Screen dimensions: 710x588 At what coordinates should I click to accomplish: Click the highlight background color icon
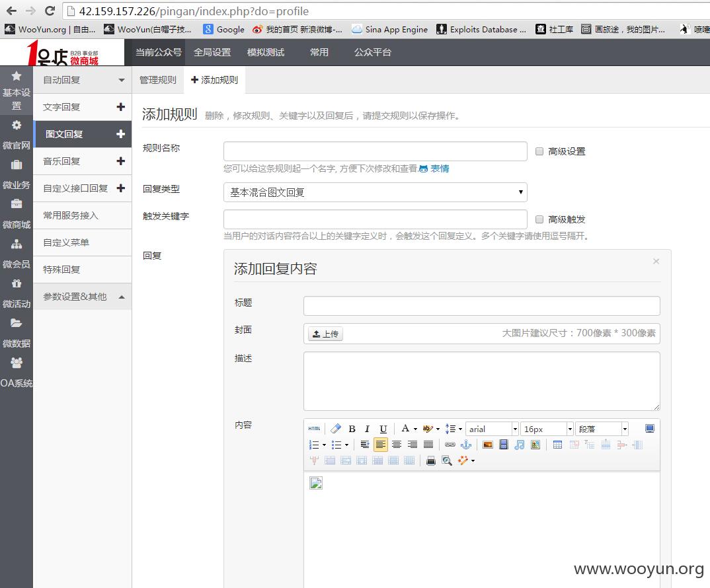pyautogui.click(x=428, y=429)
